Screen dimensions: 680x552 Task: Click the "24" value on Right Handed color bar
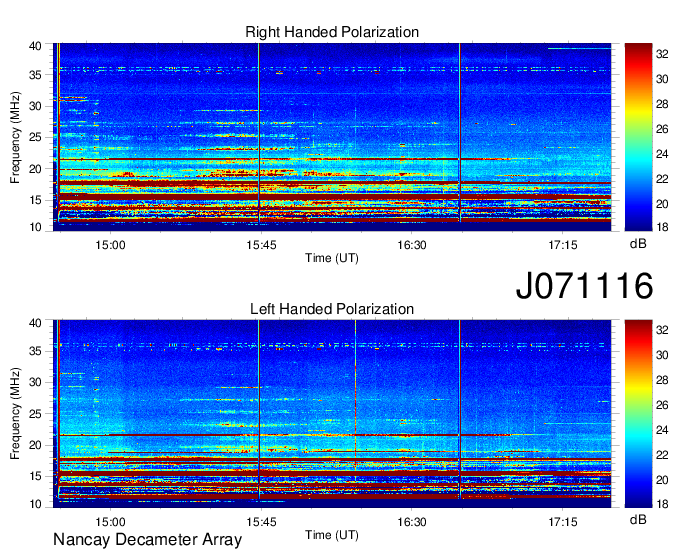[662, 154]
